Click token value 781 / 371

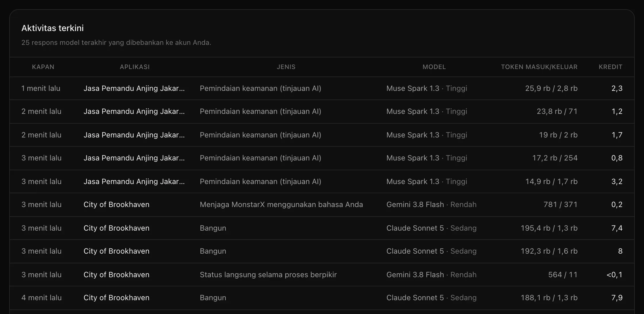click(x=561, y=204)
